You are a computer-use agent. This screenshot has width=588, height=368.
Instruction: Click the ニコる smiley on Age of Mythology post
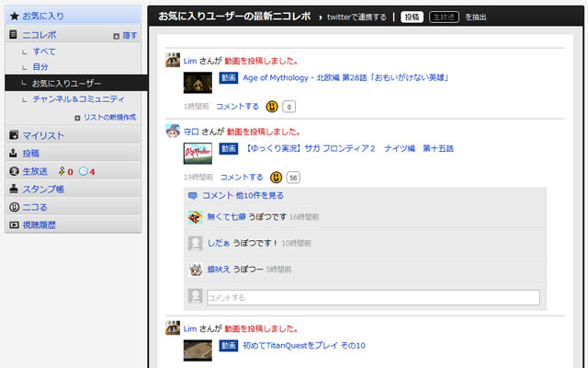[272, 107]
